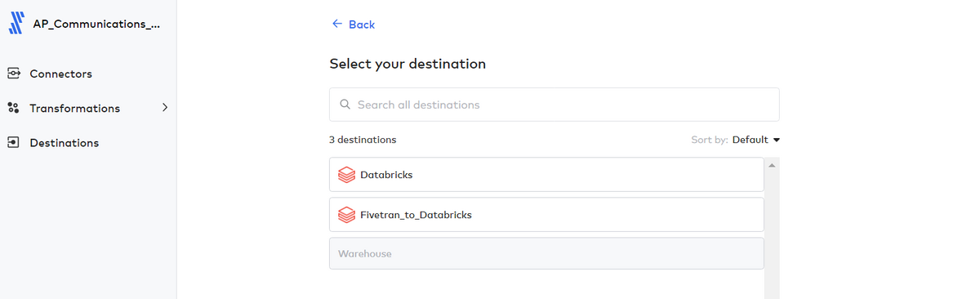Click the Fivetran_to_Databricks logo icon
The width and height of the screenshot is (980, 299).
point(346,215)
